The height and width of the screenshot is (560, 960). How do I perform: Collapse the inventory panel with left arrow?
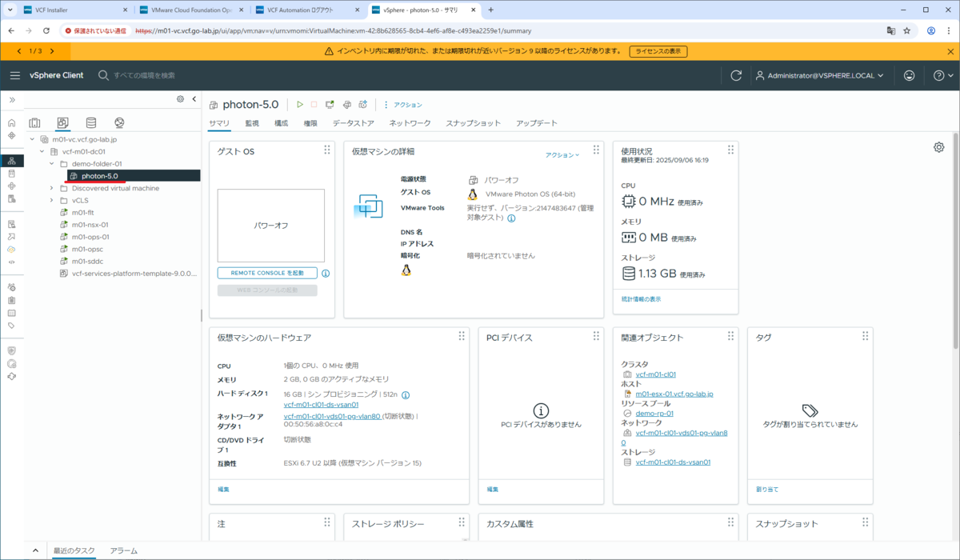[x=194, y=99]
